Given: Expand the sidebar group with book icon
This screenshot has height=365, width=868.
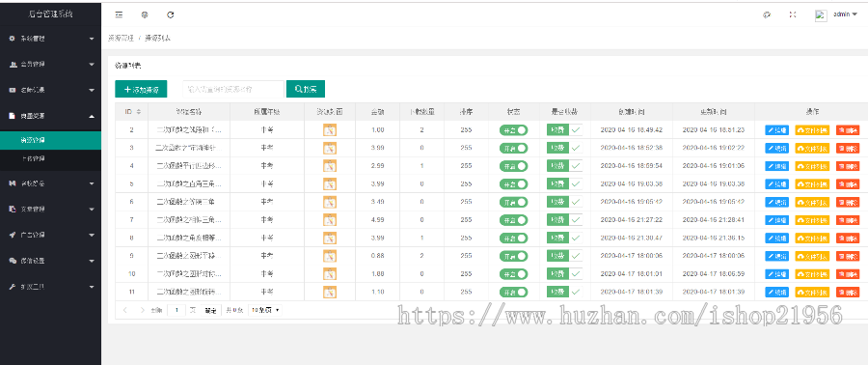Looking at the screenshot, I should pos(50,183).
